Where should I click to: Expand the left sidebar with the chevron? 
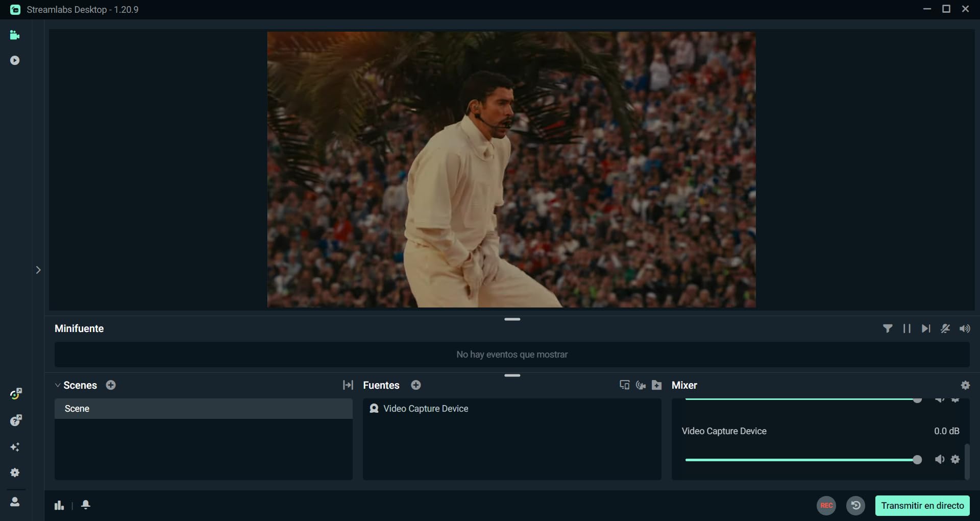38,270
